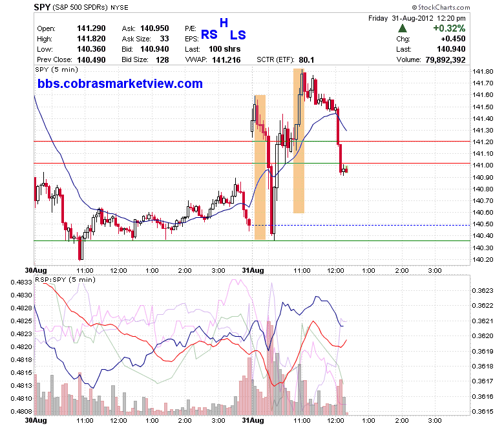Click the Ask Size value 33

(164, 39)
